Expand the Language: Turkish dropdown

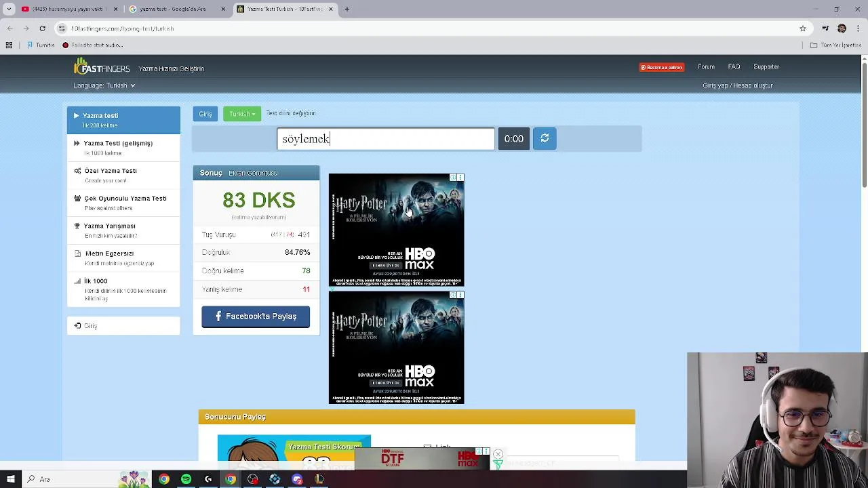104,85
